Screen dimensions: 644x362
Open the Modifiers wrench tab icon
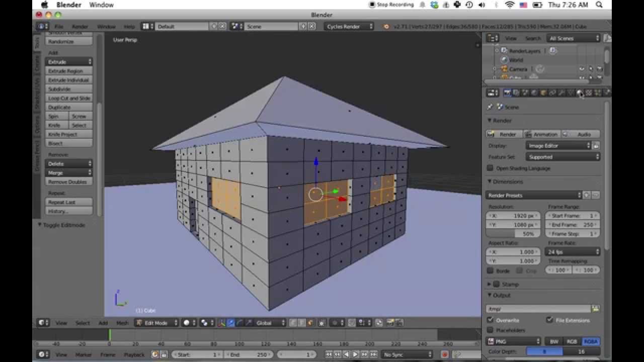coord(561,93)
